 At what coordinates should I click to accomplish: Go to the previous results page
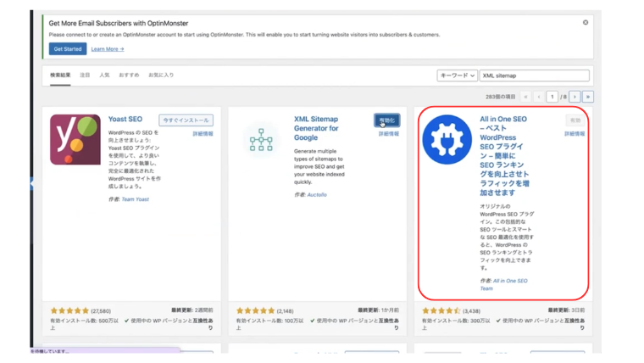(539, 97)
